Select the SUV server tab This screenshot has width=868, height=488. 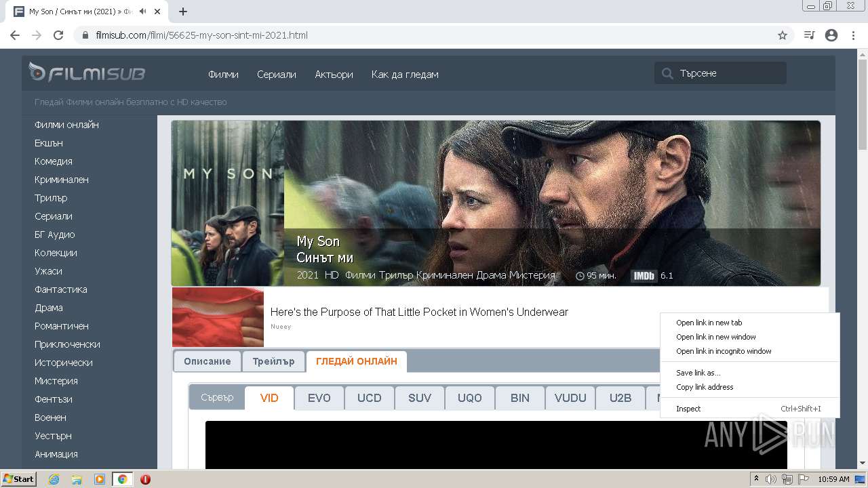(x=420, y=398)
